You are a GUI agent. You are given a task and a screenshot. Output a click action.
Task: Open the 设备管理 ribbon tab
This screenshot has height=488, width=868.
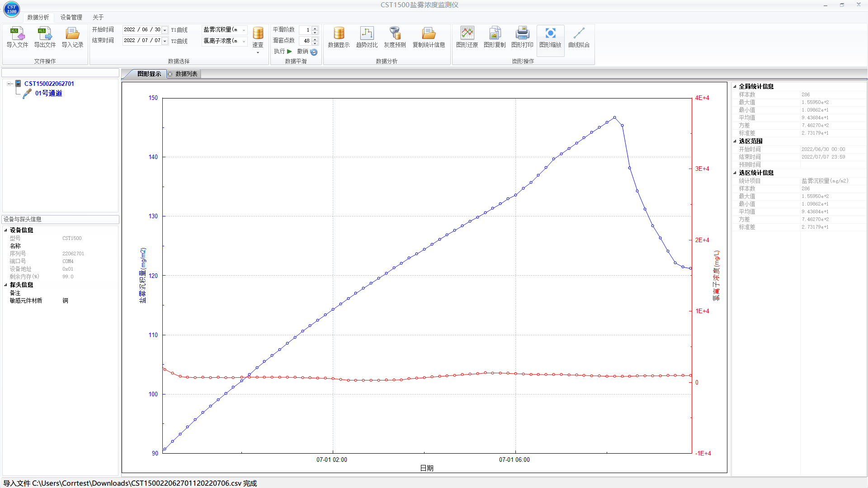pyautogui.click(x=71, y=17)
